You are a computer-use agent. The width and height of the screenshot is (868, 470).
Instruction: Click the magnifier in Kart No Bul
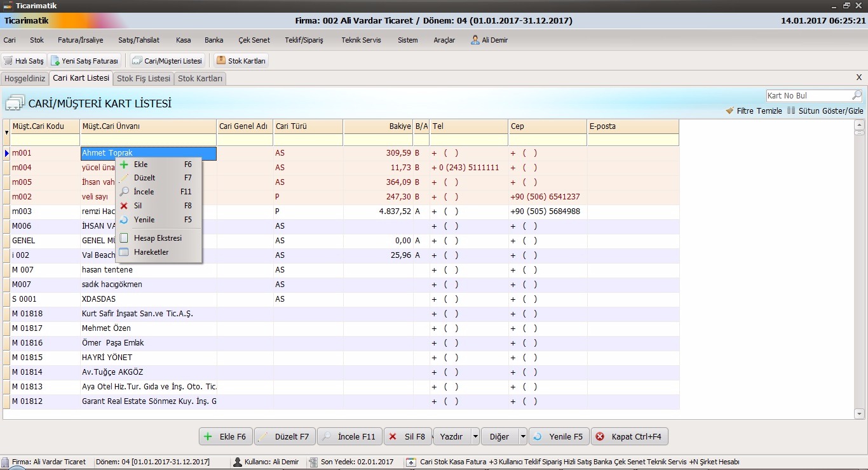[857, 95]
